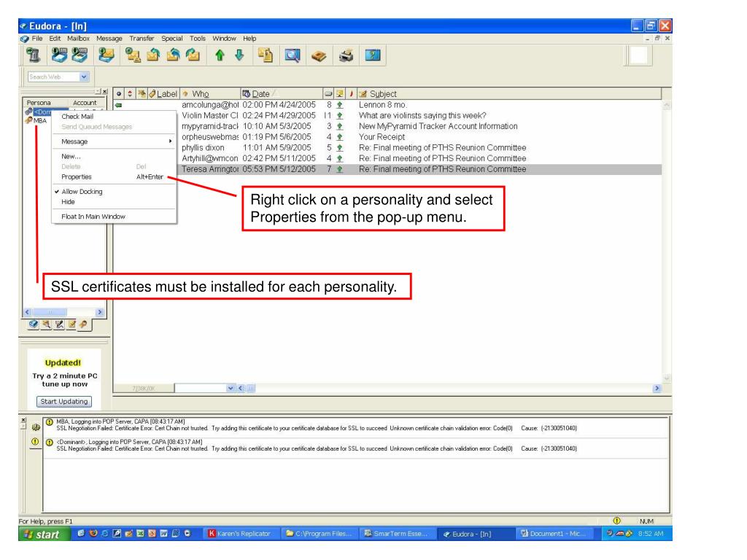Click the persona panel scroll right arrow
The height and width of the screenshot is (560, 747).
coord(99,312)
